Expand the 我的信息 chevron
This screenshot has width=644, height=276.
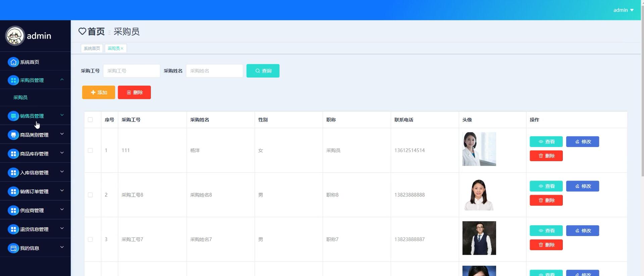[x=62, y=247]
